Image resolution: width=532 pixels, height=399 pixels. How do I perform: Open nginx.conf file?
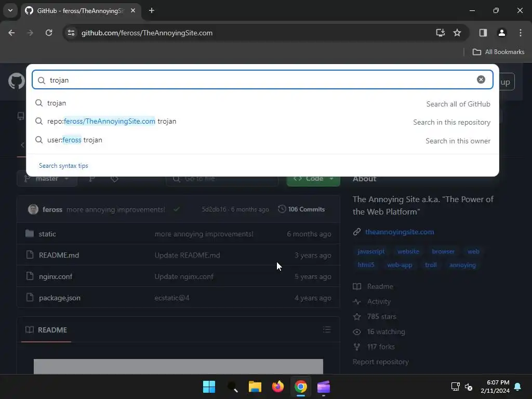[56, 276]
